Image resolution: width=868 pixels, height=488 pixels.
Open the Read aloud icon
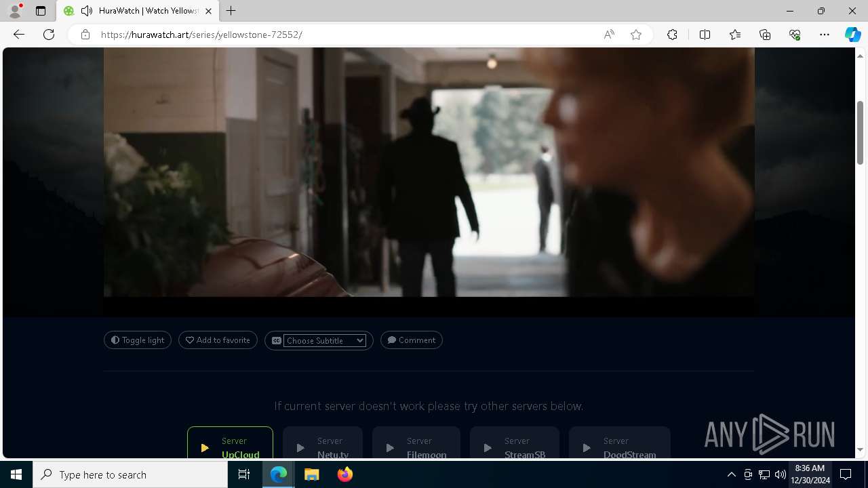pyautogui.click(x=609, y=35)
